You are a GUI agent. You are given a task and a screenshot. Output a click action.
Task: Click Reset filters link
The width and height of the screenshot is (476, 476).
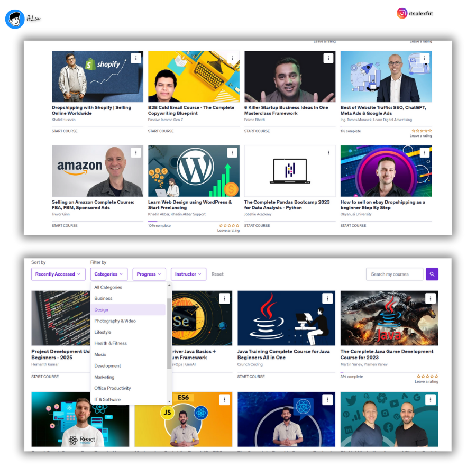point(217,274)
